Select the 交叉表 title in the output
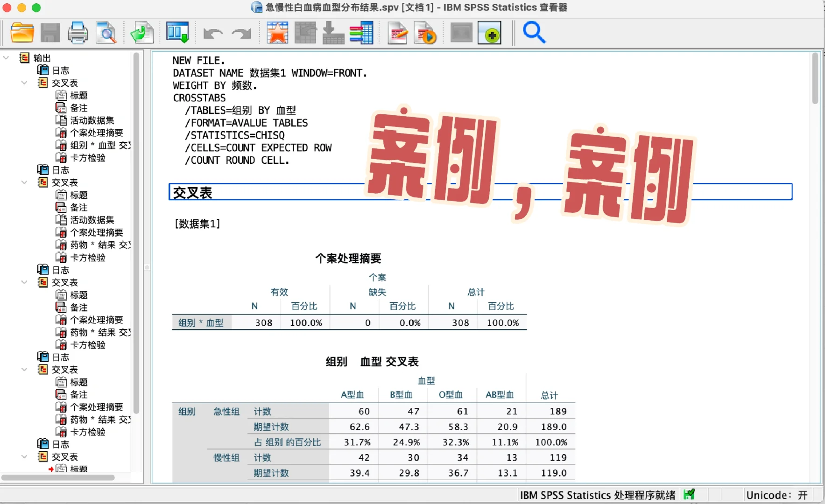This screenshot has width=825, height=504. (193, 193)
